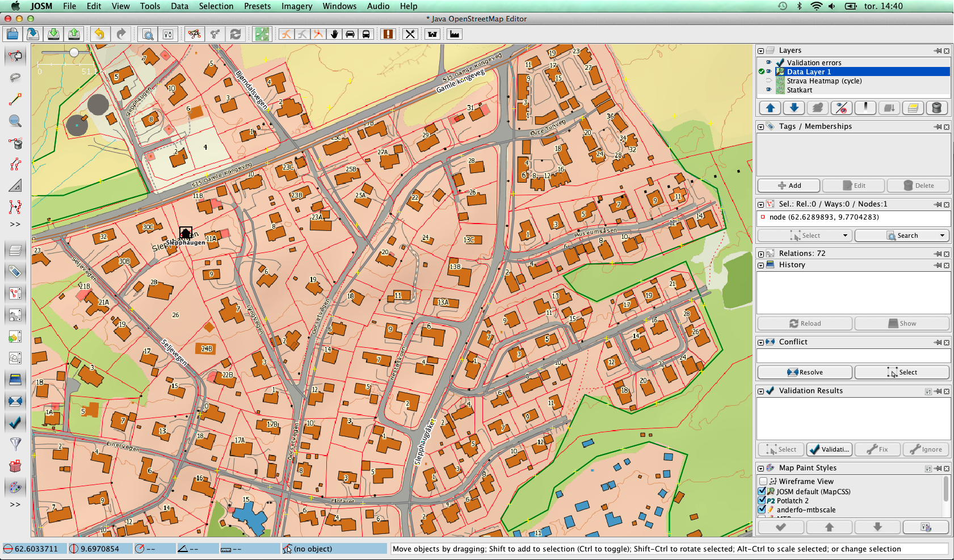Toggle the Filter funnel sidebar icon
The width and height of the screenshot is (954, 560).
tap(15, 444)
